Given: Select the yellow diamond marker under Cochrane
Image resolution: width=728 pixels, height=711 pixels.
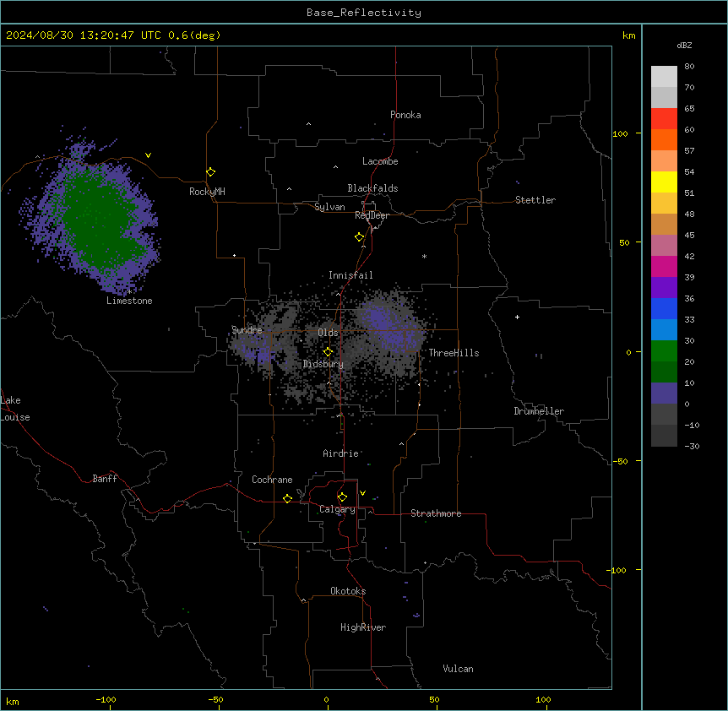Looking at the screenshot, I should [x=287, y=498].
